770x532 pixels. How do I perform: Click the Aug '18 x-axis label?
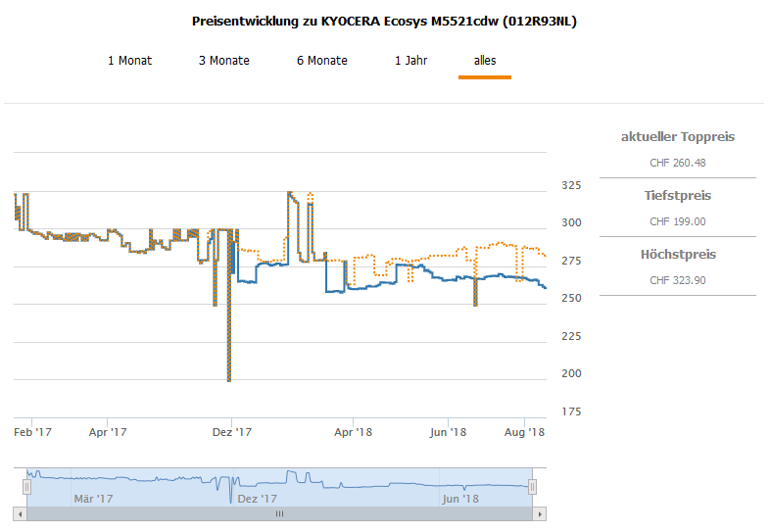(525, 431)
